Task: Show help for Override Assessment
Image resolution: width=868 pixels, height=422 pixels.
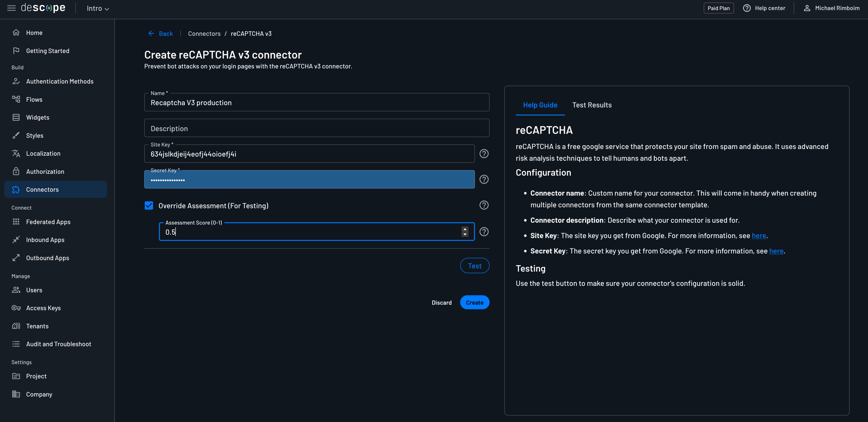Action: pyautogui.click(x=484, y=205)
